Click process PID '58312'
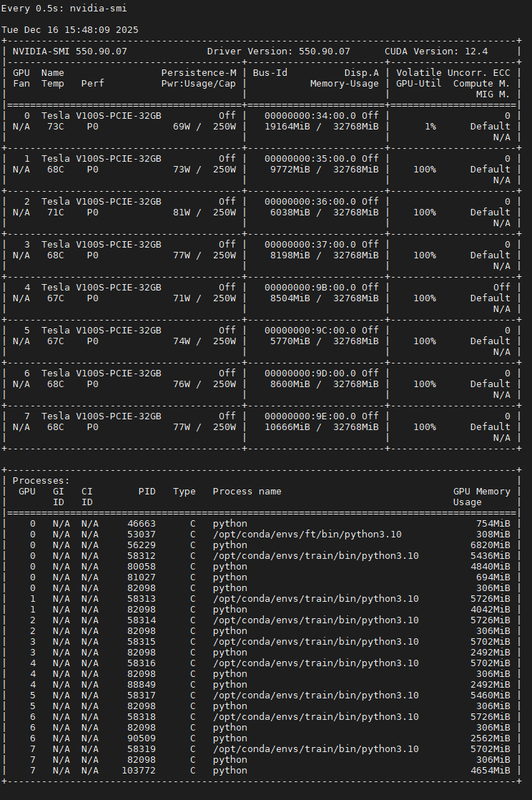The image size is (532, 800). tap(142, 555)
